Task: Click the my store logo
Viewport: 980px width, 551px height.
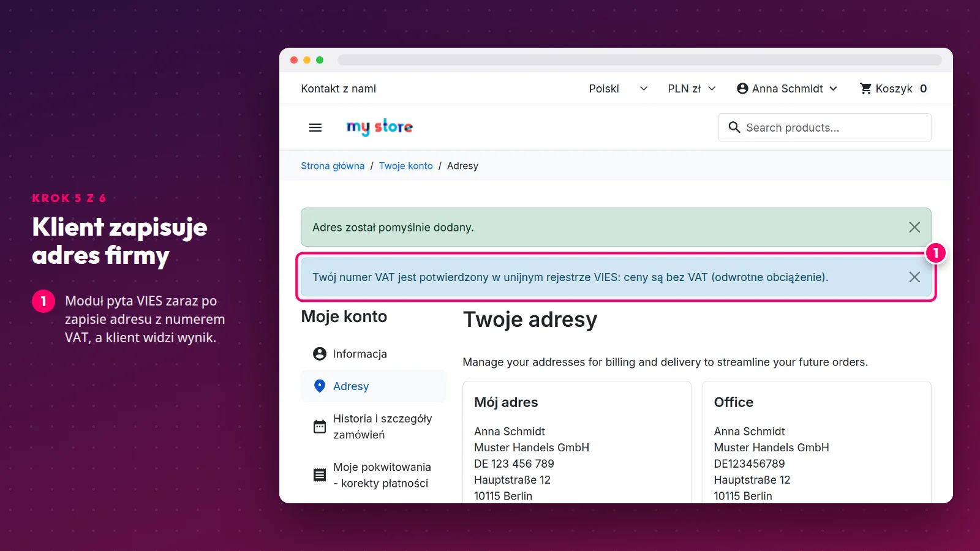Action: tap(380, 127)
